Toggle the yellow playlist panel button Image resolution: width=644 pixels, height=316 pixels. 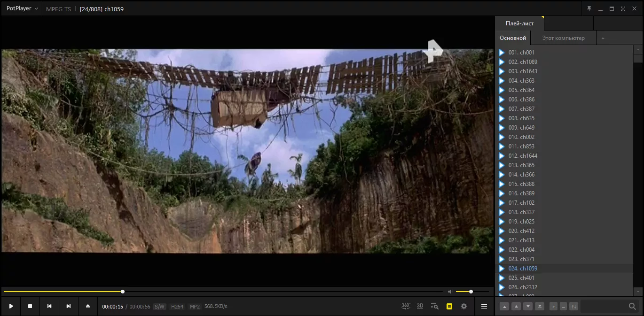coord(449,306)
